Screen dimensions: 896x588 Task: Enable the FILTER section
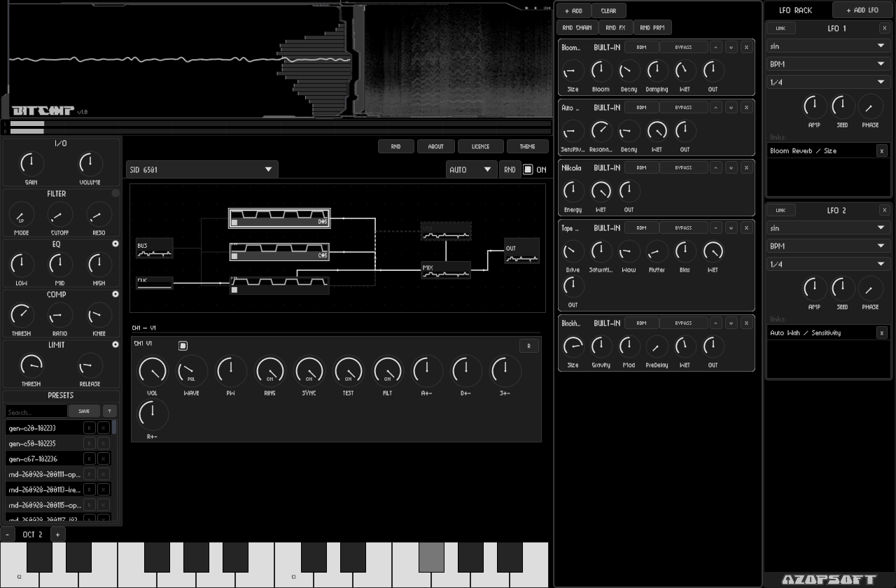(115, 193)
